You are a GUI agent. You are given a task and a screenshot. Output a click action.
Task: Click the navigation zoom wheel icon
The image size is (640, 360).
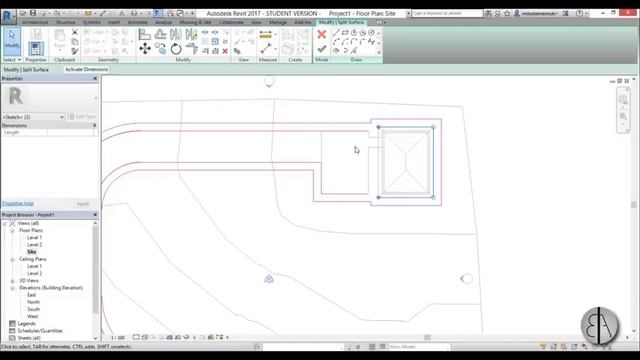pos(622,99)
